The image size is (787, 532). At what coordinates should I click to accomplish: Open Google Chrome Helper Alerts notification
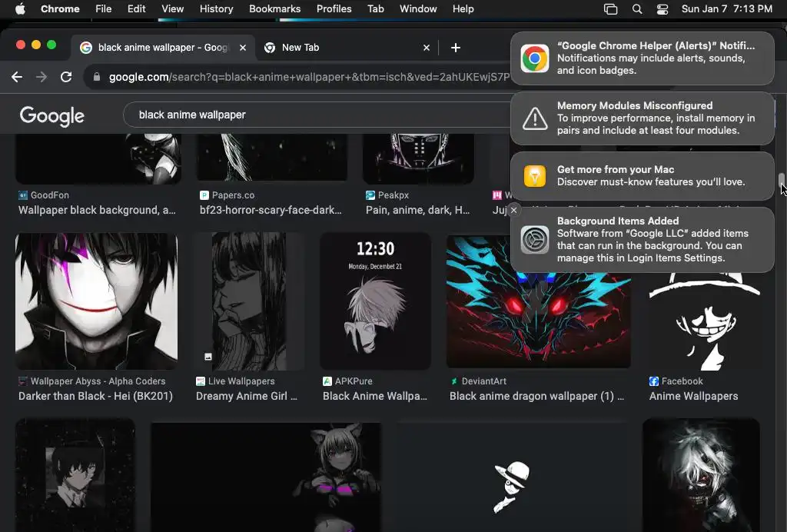[x=642, y=58]
